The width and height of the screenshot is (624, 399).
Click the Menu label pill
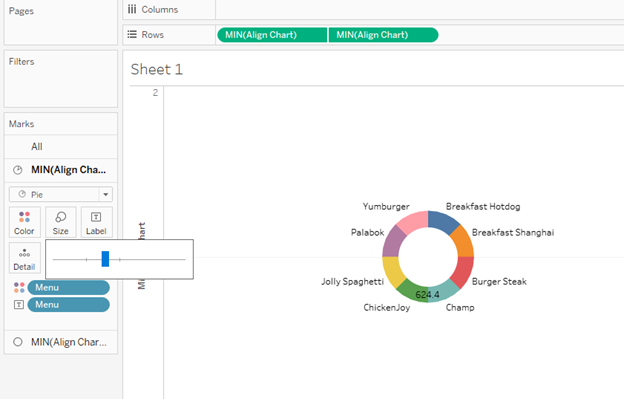coord(68,305)
